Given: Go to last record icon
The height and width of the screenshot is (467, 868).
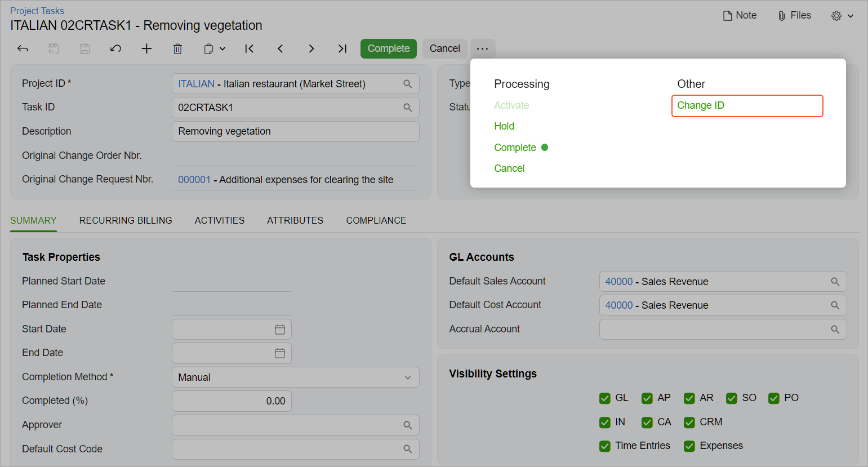Looking at the screenshot, I should tap(342, 48).
